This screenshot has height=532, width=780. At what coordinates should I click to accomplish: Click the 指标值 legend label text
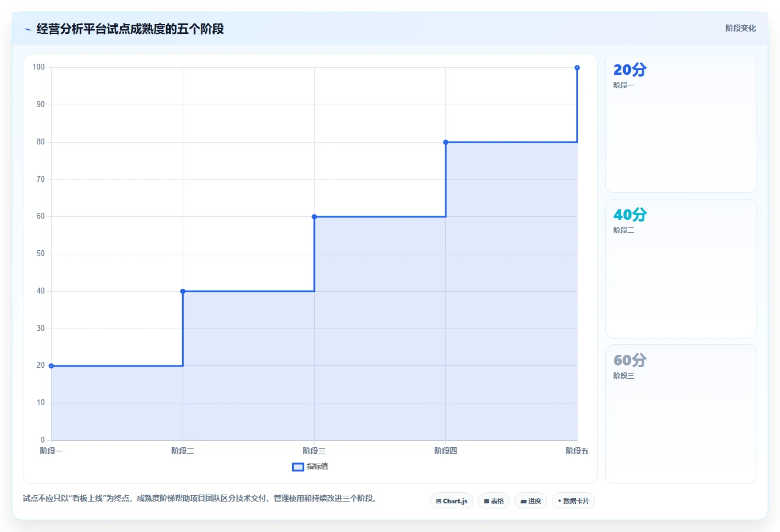318,467
